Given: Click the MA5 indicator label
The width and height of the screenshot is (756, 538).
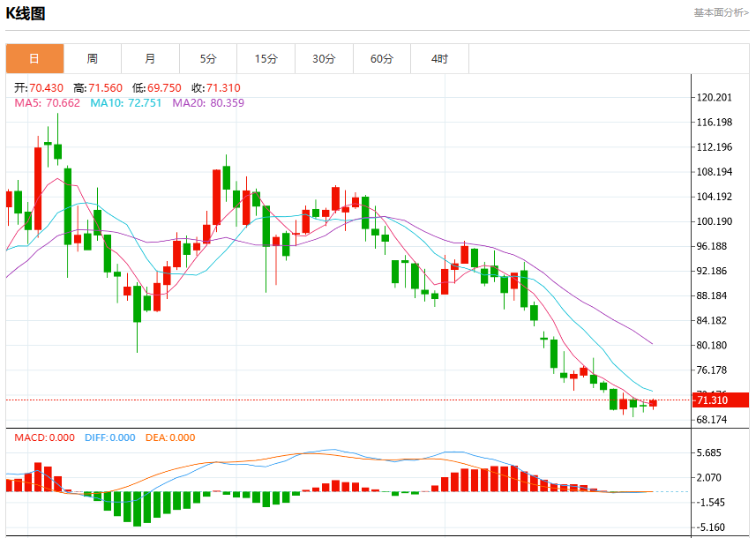Looking at the screenshot, I should 48,102.
